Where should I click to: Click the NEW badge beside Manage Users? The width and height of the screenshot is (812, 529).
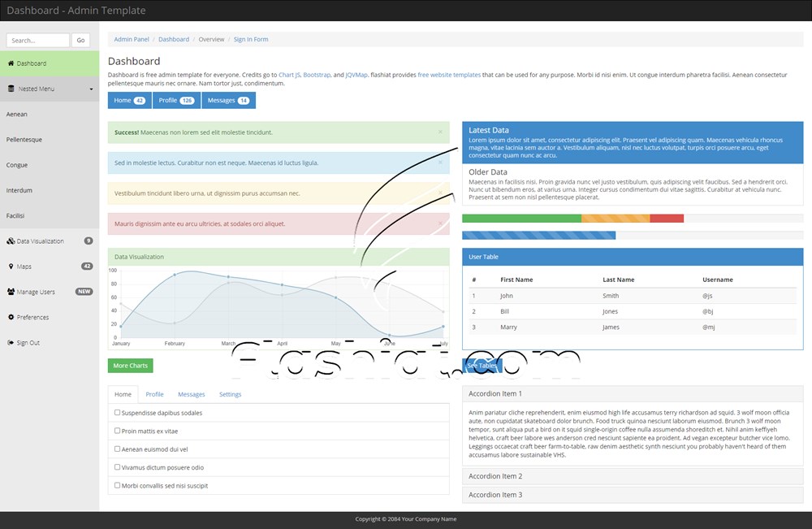(84, 292)
